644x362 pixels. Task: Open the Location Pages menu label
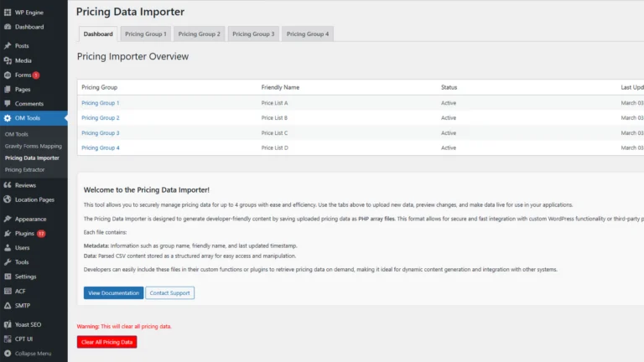coord(34,199)
